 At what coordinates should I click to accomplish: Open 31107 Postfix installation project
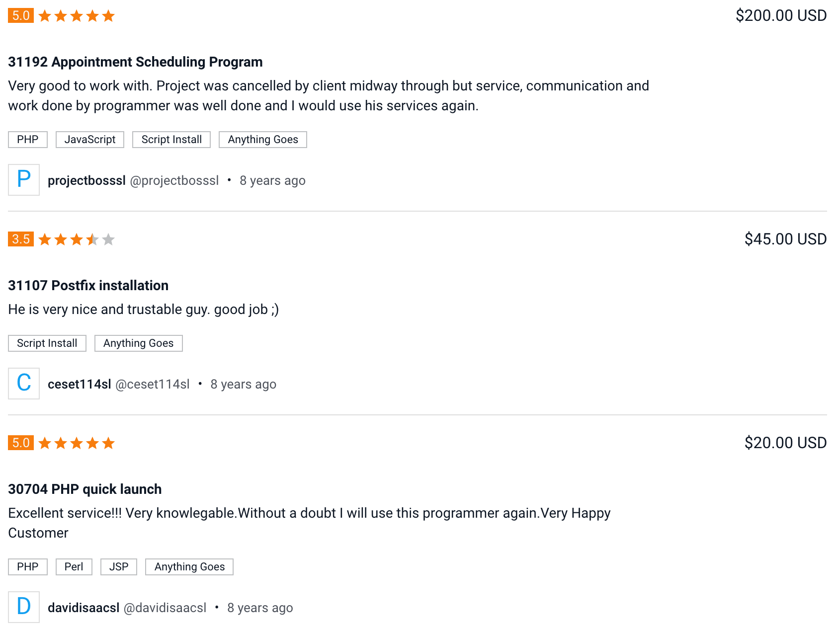point(88,286)
